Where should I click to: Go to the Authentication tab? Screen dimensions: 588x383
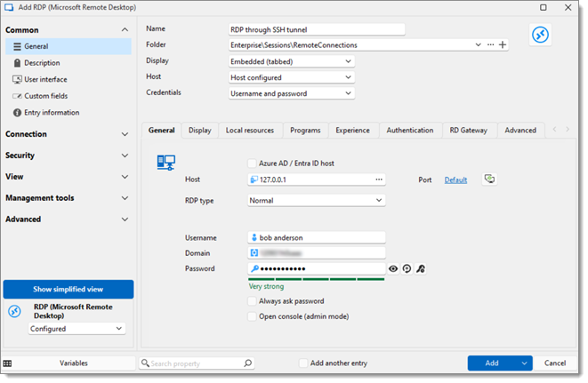coord(410,131)
